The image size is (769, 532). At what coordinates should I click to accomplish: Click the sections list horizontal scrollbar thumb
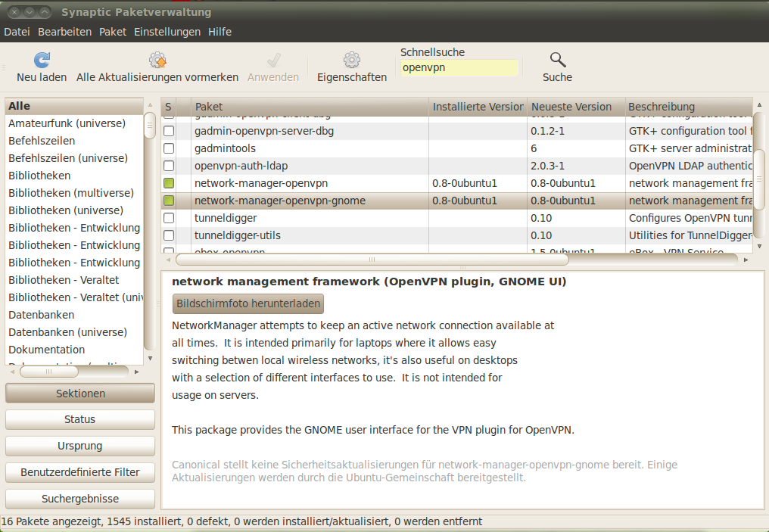(x=49, y=372)
